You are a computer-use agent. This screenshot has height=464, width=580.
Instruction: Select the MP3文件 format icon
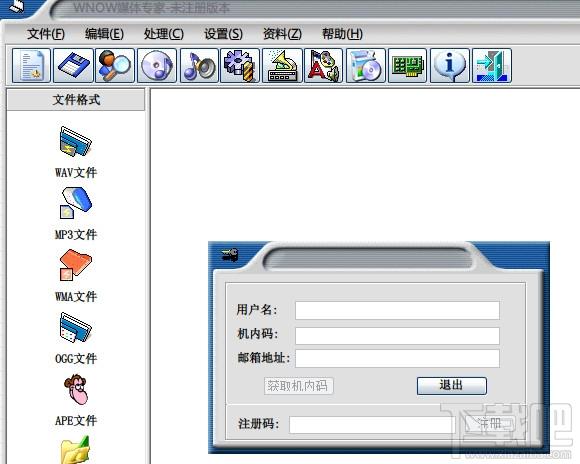coord(75,203)
